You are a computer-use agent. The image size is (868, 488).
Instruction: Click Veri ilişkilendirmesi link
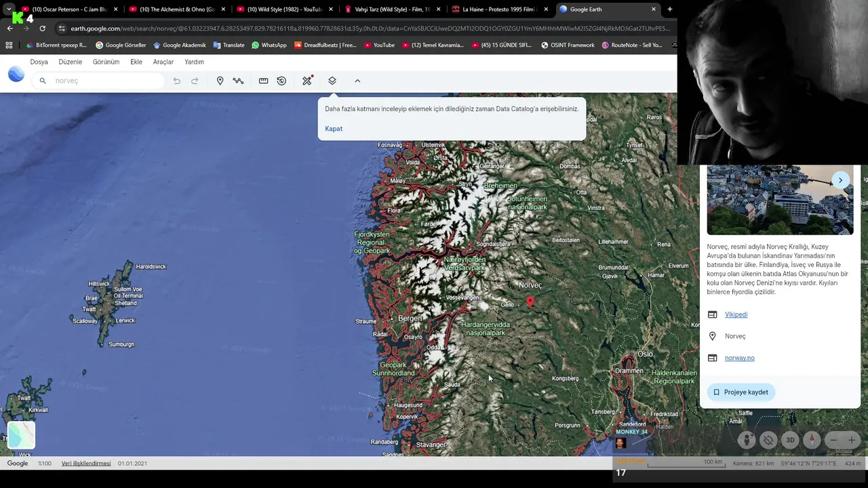[86, 464]
